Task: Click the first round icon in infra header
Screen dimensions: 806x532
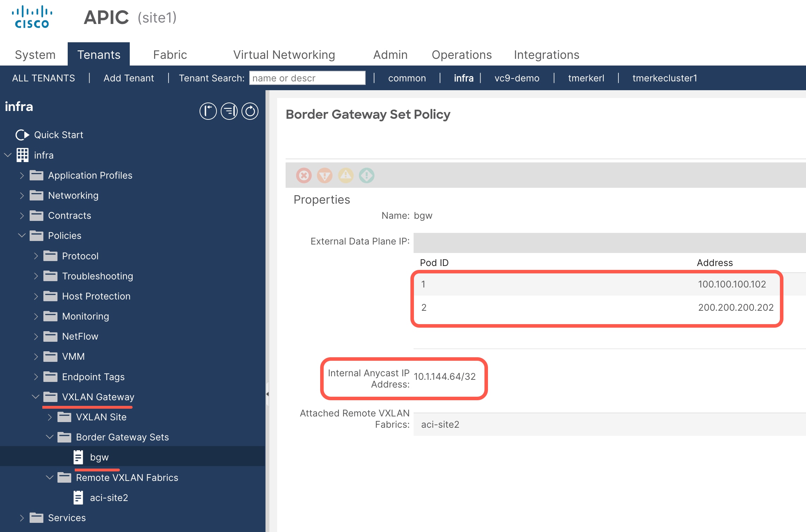Action: coord(208,111)
